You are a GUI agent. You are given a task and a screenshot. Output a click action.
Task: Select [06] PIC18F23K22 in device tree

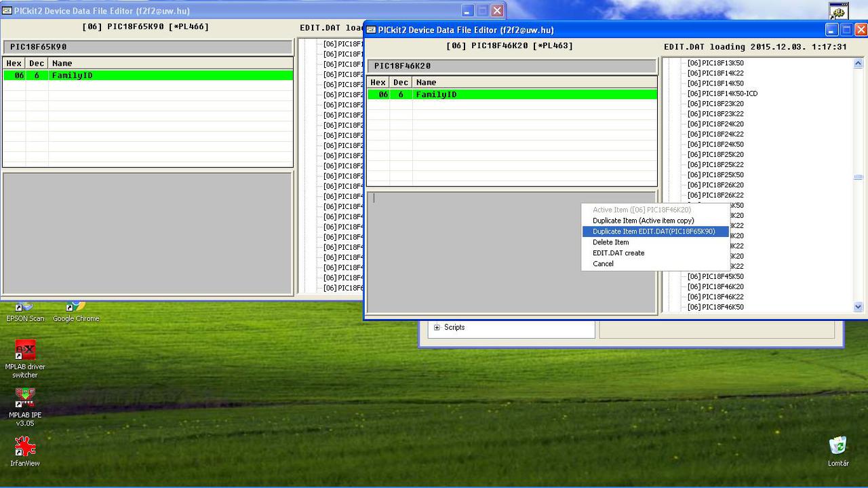point(715,114)
